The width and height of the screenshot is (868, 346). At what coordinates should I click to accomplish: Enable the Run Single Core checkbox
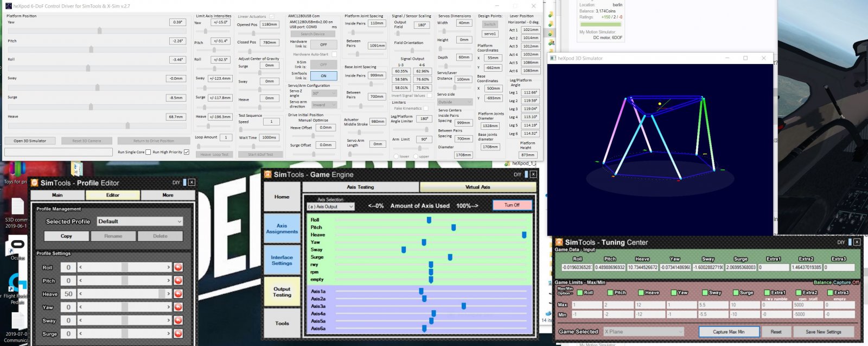coord(148,152)
